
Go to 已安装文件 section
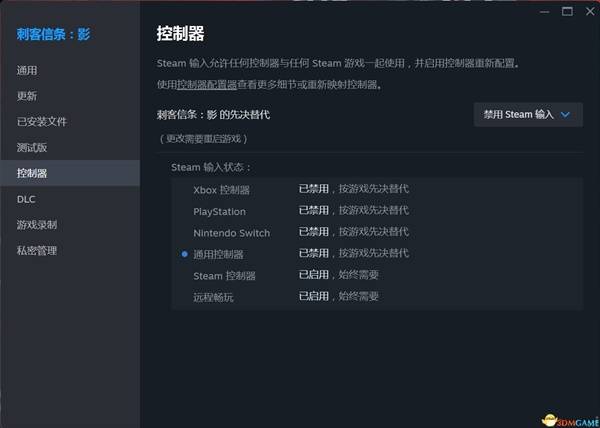coord(70,122)
